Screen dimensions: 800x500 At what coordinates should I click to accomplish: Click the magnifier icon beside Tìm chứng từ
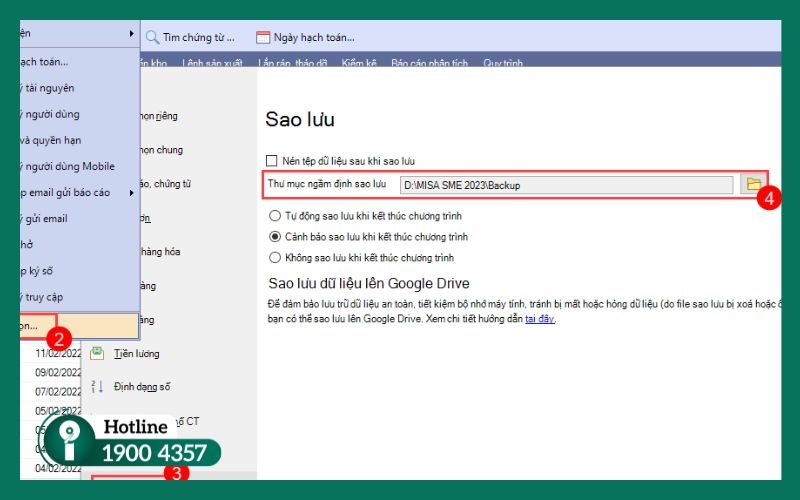152,37
